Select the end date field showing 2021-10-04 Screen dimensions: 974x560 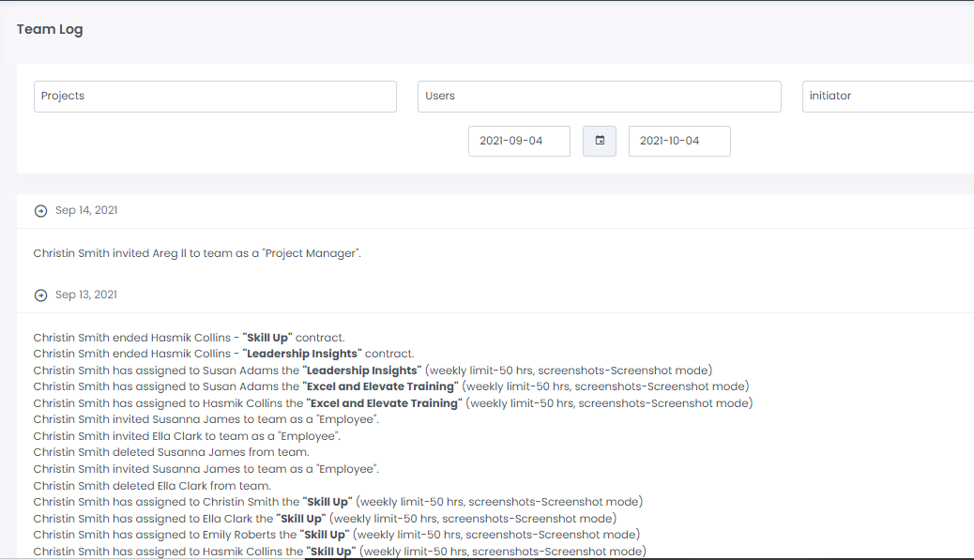679,141
